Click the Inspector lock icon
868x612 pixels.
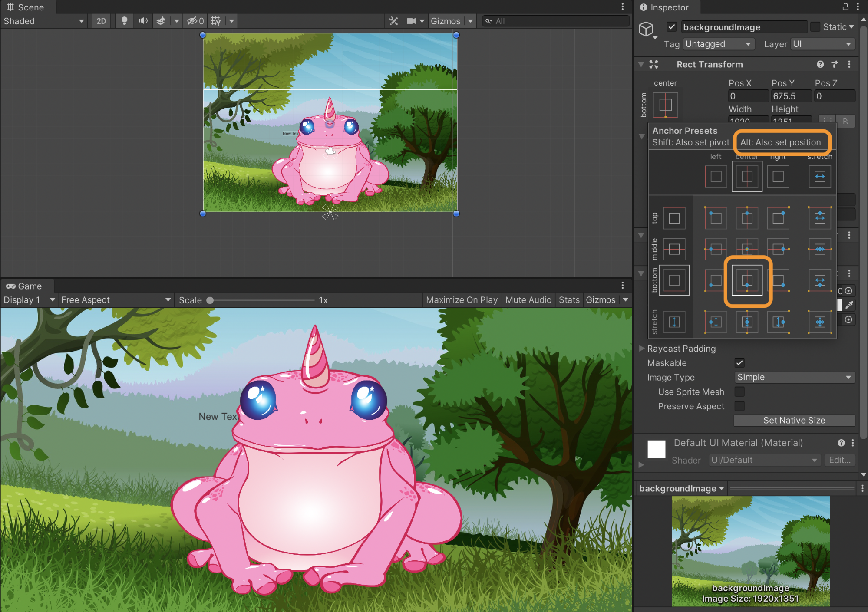(845, 7)
